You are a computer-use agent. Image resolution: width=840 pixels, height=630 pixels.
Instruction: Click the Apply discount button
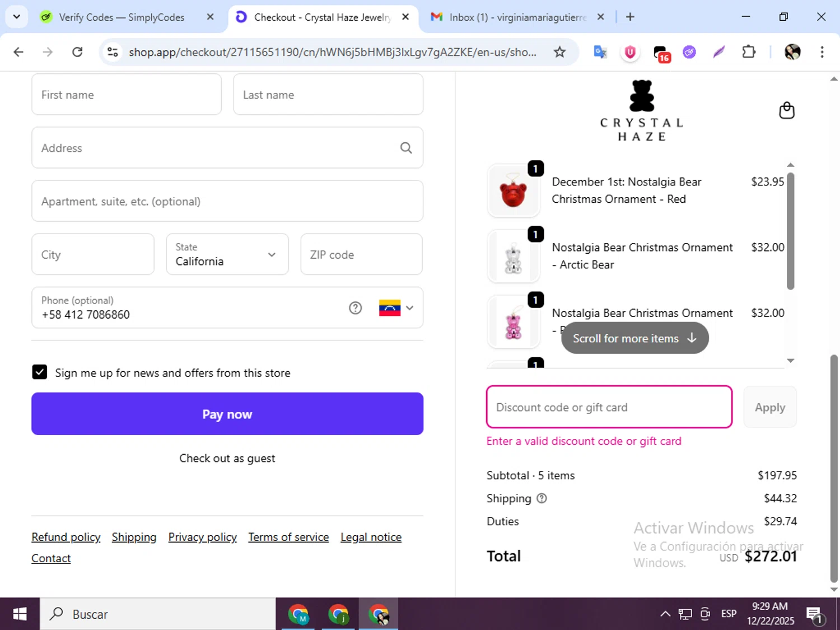[770, 407]
